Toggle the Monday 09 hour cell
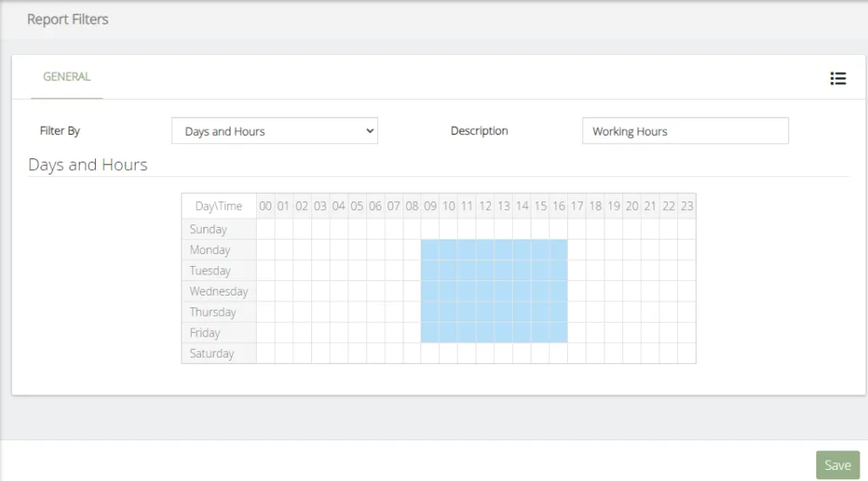Screen dimensions: 868x481 (x=430, y=250)
